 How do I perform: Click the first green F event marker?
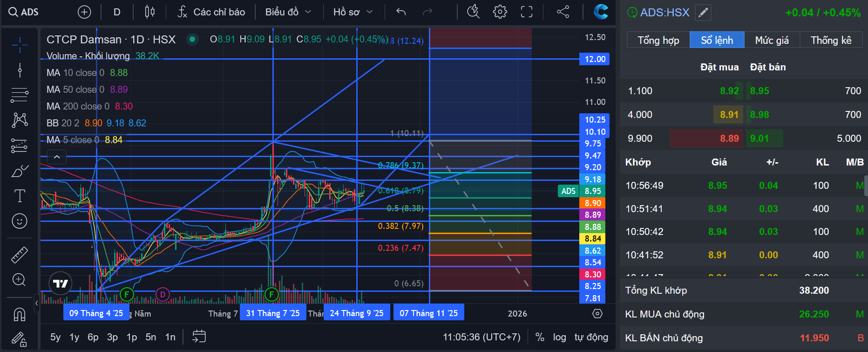[127, 294]
